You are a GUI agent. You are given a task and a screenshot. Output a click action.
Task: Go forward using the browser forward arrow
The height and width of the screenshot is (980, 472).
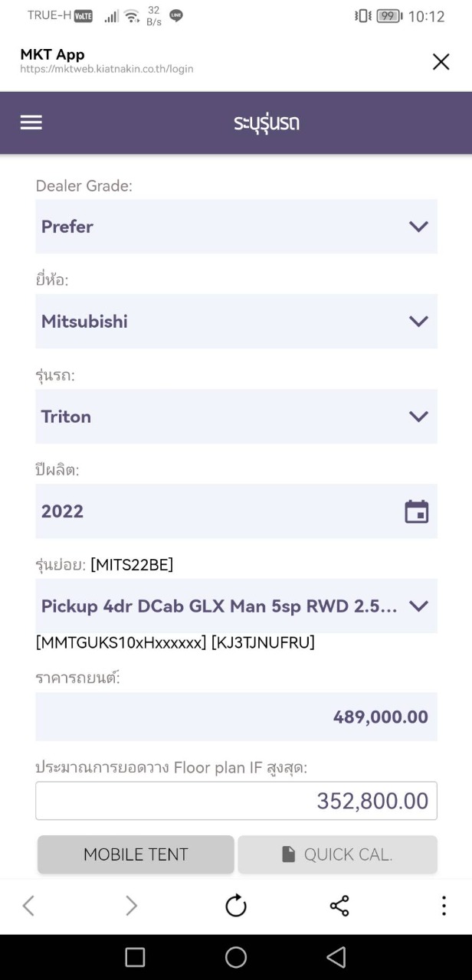pos(132,906)
